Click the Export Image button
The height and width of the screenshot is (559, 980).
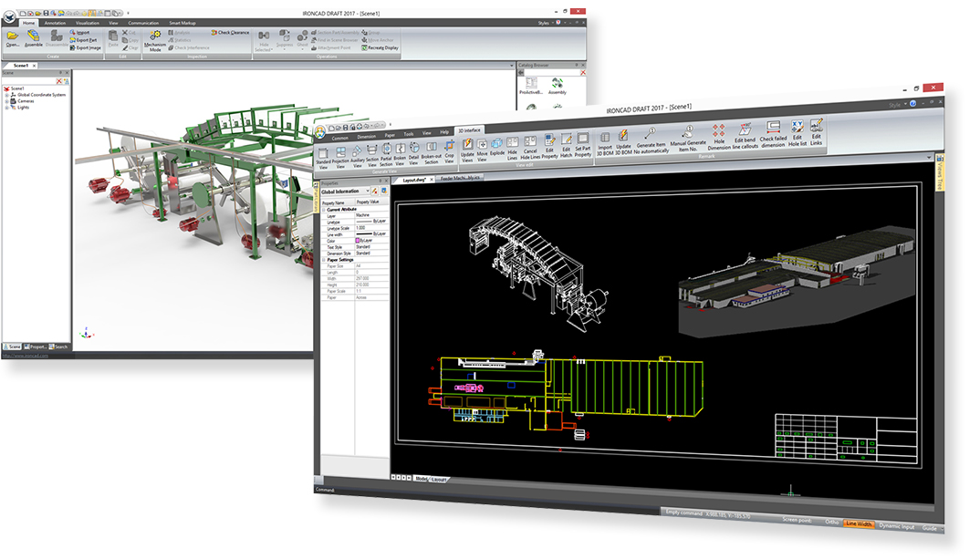88,47
